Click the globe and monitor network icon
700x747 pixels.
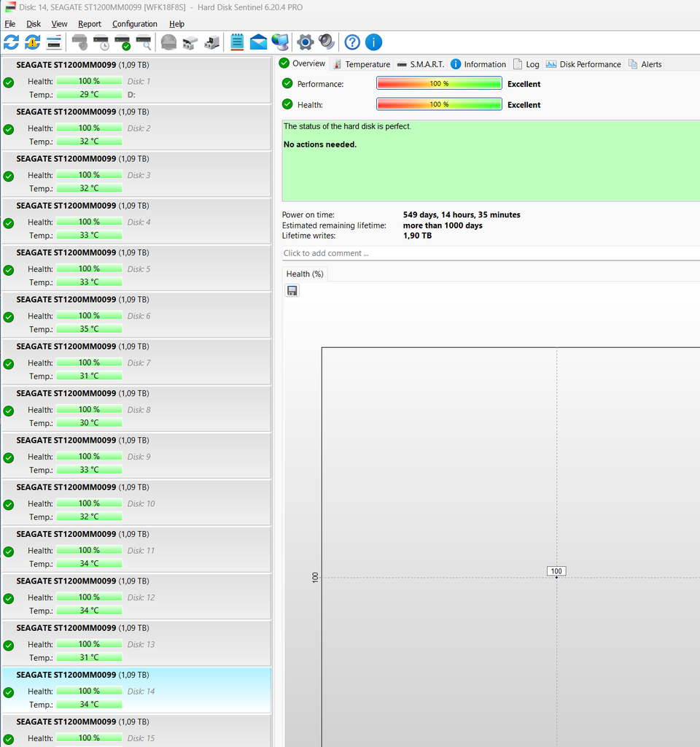tap(281, 42)
